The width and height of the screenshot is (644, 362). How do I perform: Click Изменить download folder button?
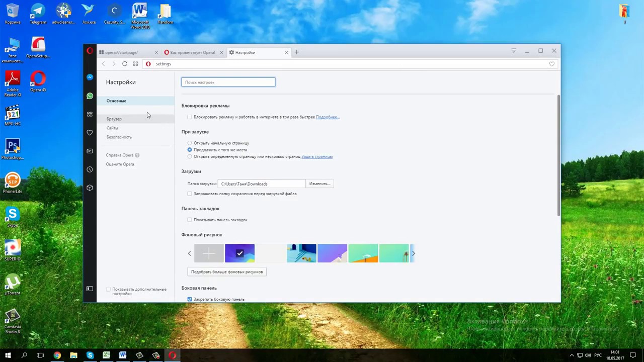tap(319, 184)
